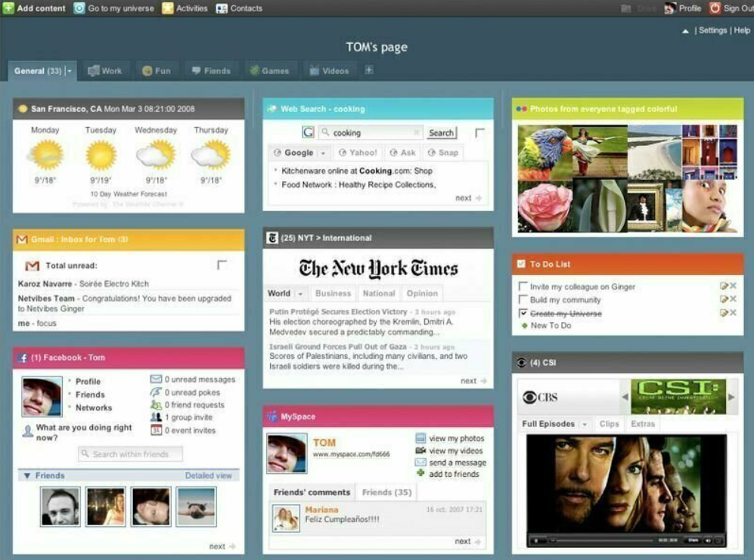Collapse the header using arrow beside Settings

[x=685, y=31]
